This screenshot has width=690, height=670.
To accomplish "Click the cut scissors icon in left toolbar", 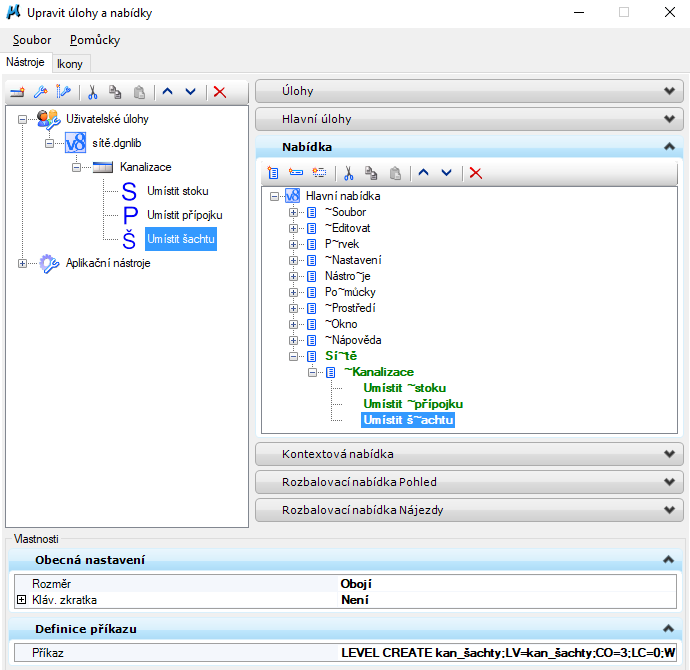I will (x=93, y=92).
